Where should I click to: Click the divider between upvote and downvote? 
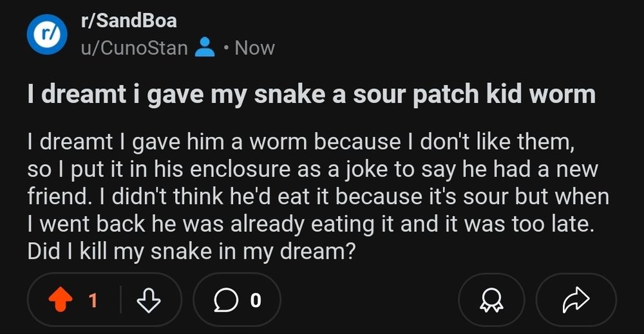120,300
